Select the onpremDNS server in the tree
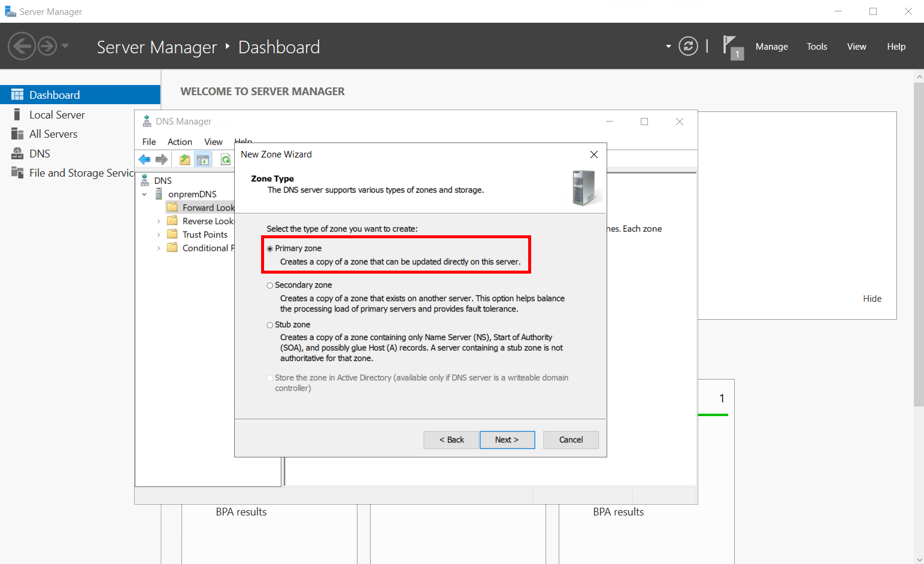The image size is (924, 564). tap(192, 195)
